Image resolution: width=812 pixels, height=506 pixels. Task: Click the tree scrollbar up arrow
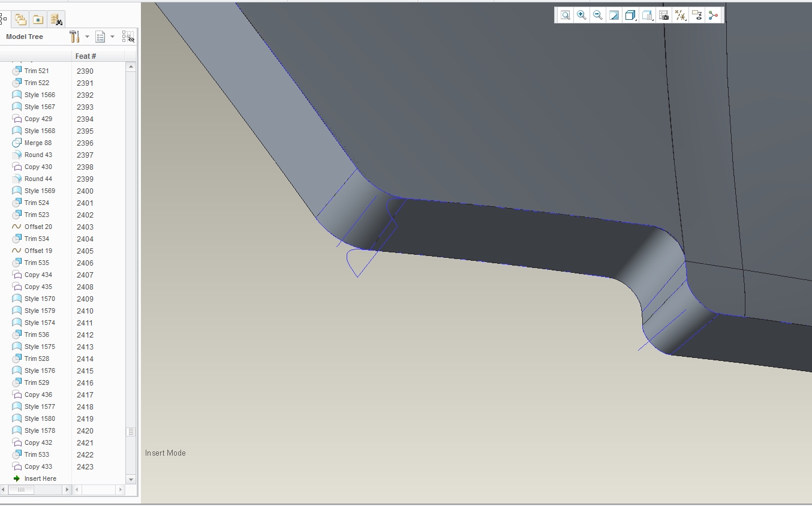[x=131, y=67]
